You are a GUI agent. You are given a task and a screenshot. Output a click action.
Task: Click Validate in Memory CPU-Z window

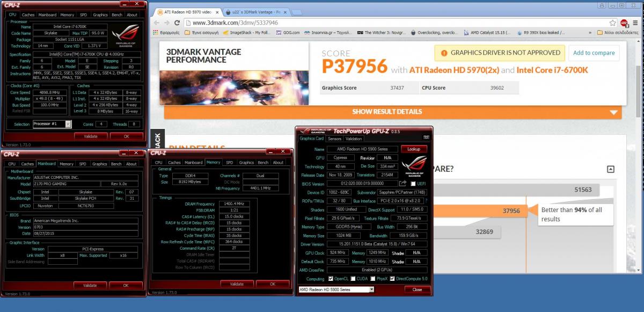(x=237, y=284)
